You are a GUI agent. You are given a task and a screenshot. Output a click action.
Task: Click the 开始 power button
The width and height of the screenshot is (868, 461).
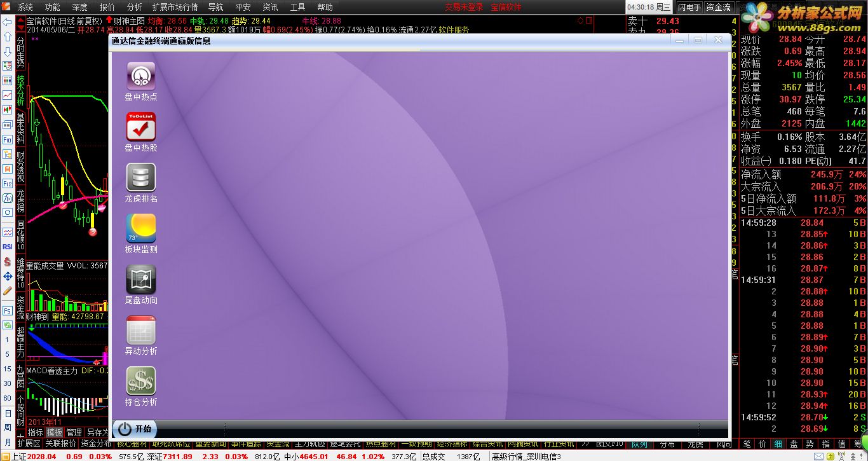pos(135,429)
